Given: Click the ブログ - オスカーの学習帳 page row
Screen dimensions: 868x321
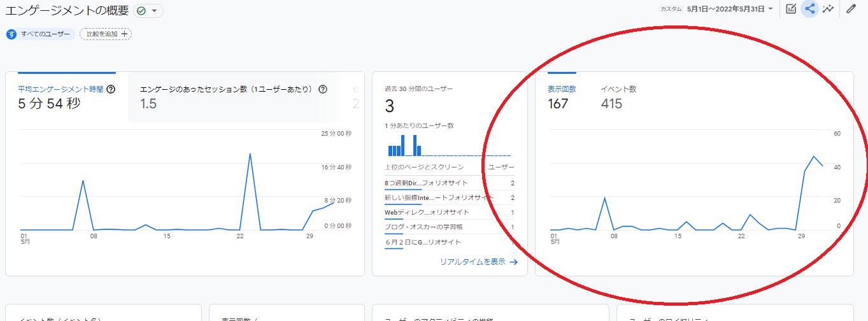Looking at the screenshot, I should coord(423,227).
